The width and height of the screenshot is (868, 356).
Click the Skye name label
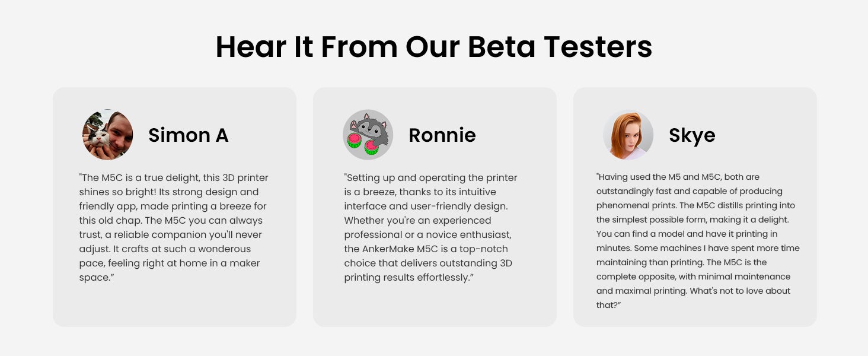coord(692,136)
